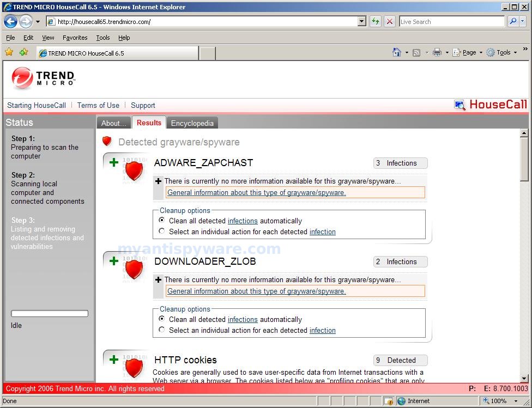Click the Home icon in toolbar

(397, 52)
